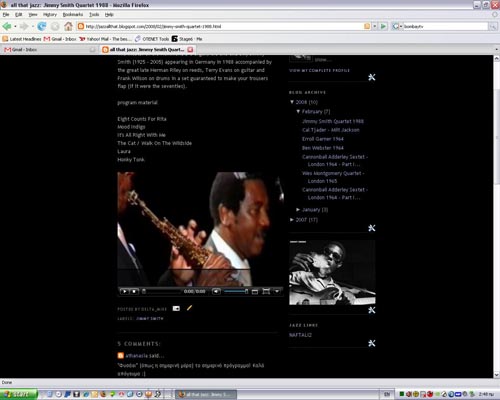Click the EN language indicator in taskbar
Image resolution: width=500 pixels, height=400 pixels.
coord(387,394)
